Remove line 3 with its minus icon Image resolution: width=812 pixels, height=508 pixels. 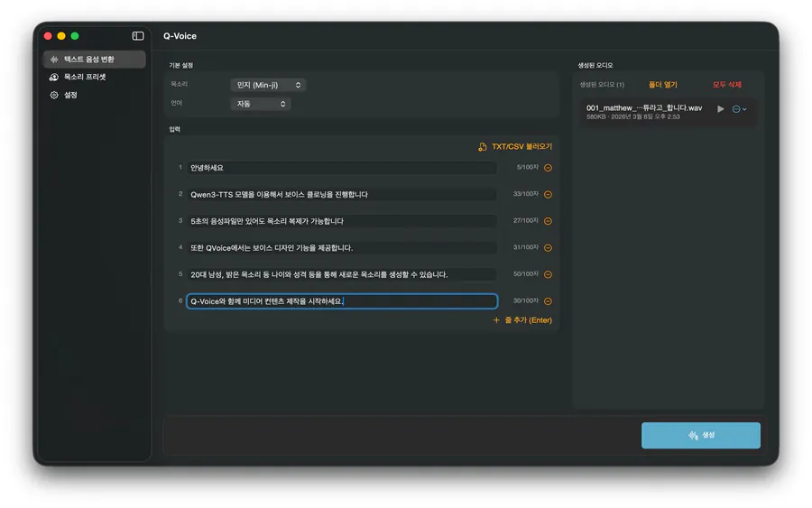(x=548, y=221)
